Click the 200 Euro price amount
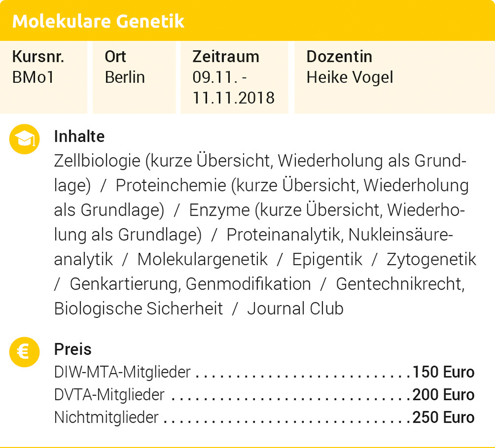Screen dimensions: 495x448 [x=443, y=395]
